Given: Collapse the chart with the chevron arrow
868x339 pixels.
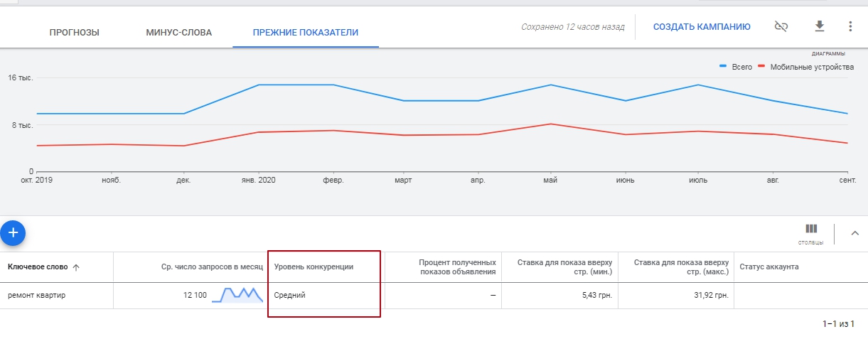Looking at the screenshot, I should 855,232.
